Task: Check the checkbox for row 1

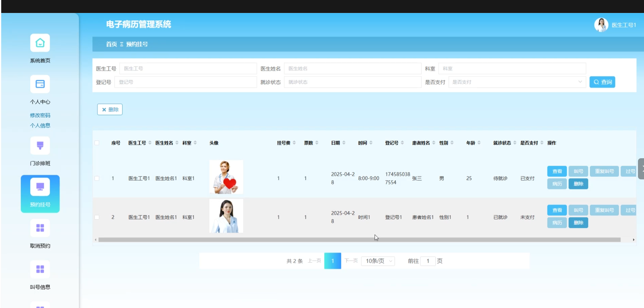Action: click(97, 178)
